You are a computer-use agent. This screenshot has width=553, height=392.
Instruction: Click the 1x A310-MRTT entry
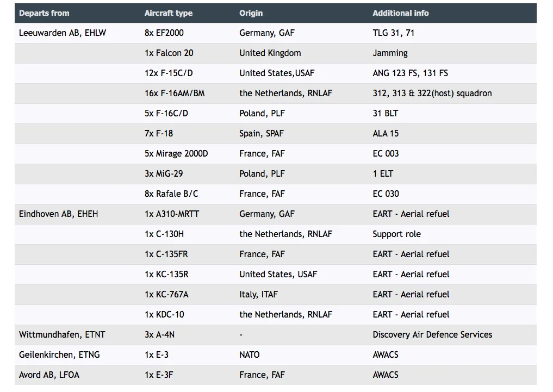(x=172, y=214)
